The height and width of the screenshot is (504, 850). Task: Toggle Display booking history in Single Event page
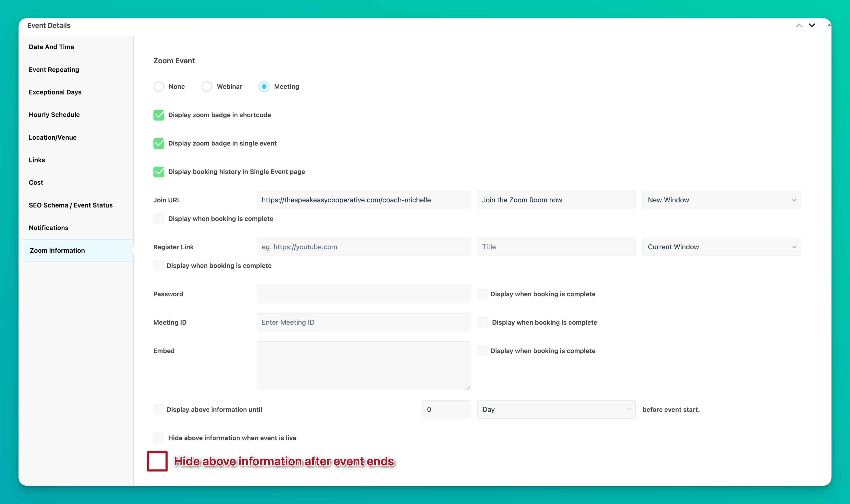tap(159, 172)
